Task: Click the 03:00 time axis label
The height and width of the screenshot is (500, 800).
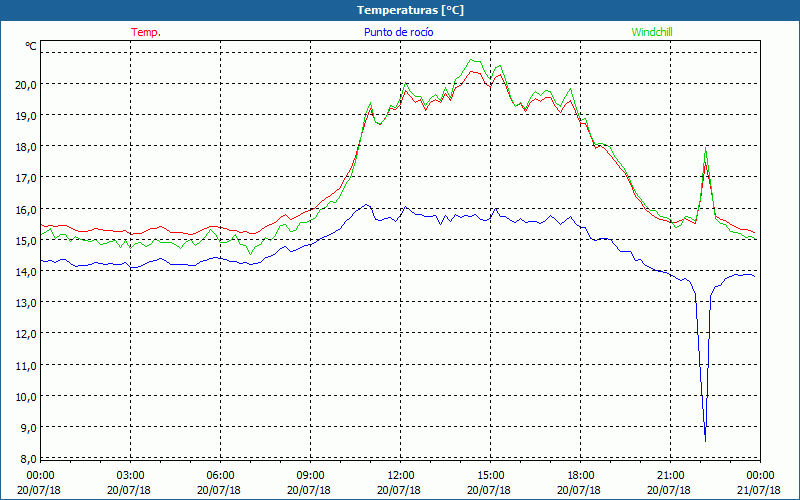Action: click(131, 476)
